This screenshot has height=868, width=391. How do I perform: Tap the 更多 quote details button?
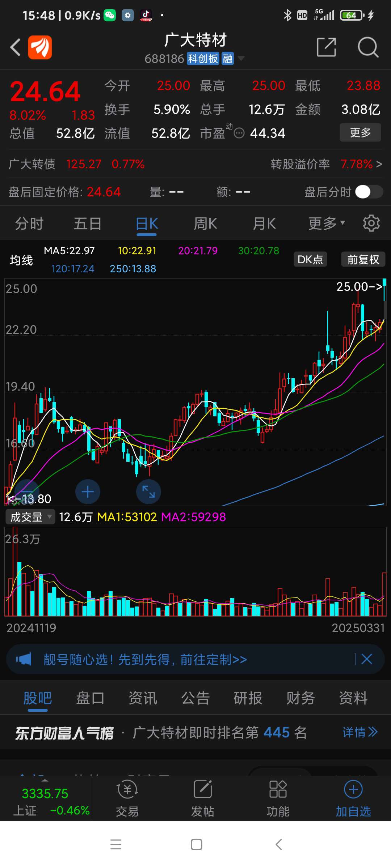tap(360, 132)
